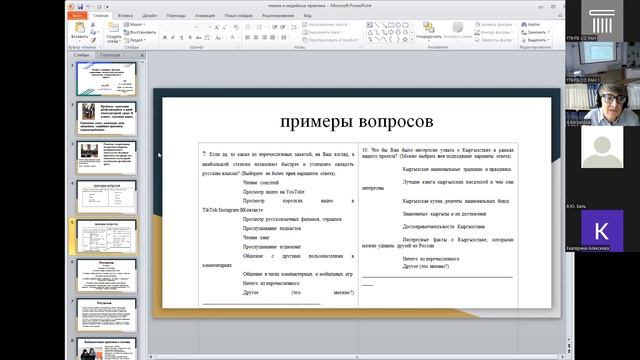Toggle text shadow formatting
The image size is (640, 360).
[x=190, y=38]
